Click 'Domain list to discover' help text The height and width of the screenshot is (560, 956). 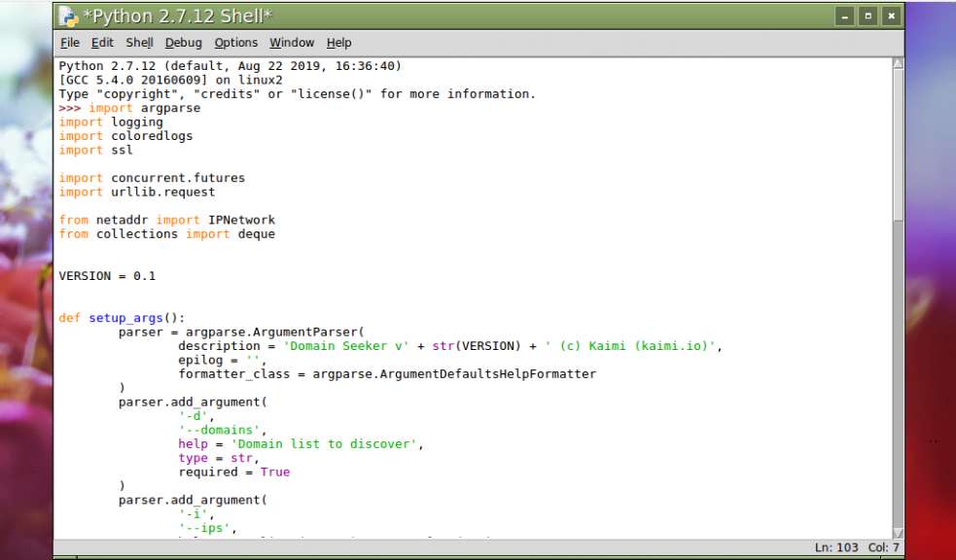tap(324, 444)
